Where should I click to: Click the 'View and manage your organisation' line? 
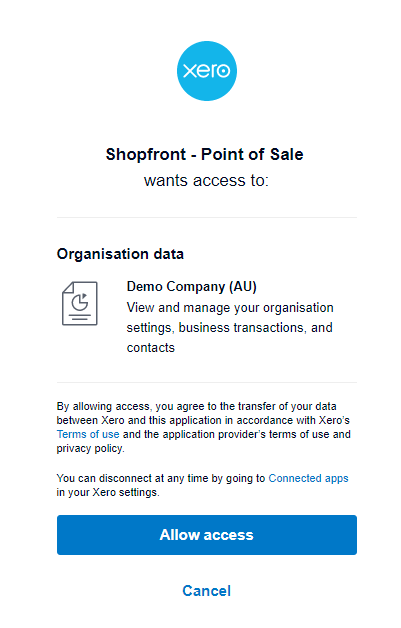pos(230,308)
